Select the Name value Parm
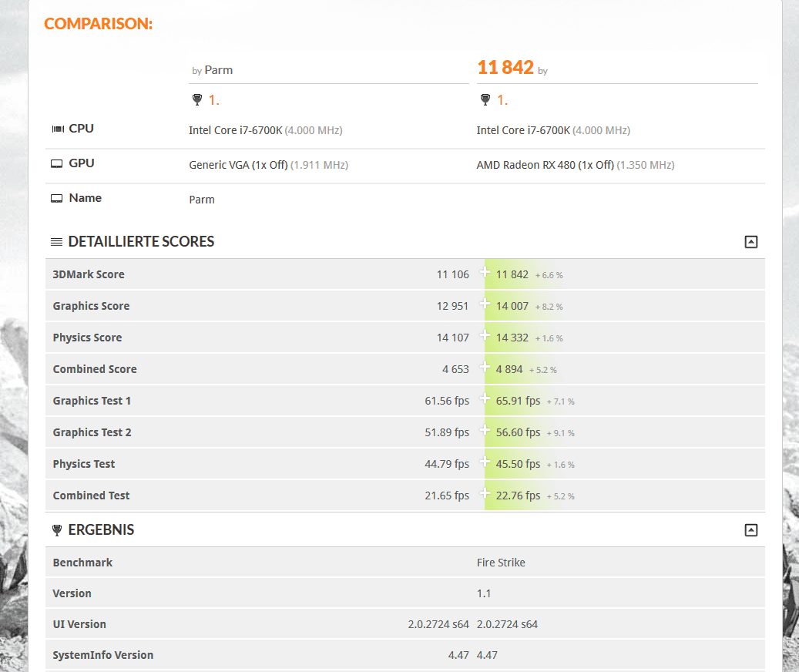Screen dimensions: 799x672 [x=202, y=200]
